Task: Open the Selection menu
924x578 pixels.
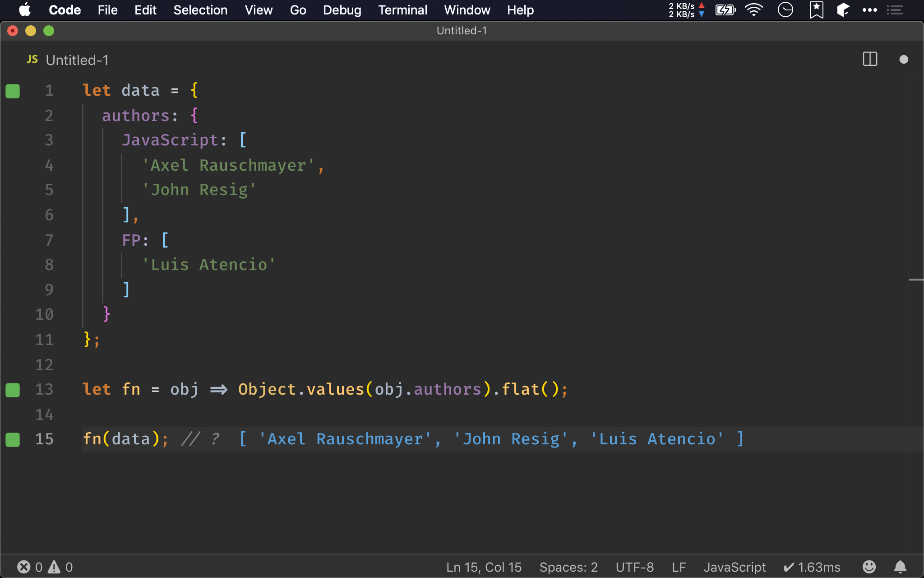Action: [200, 10]
